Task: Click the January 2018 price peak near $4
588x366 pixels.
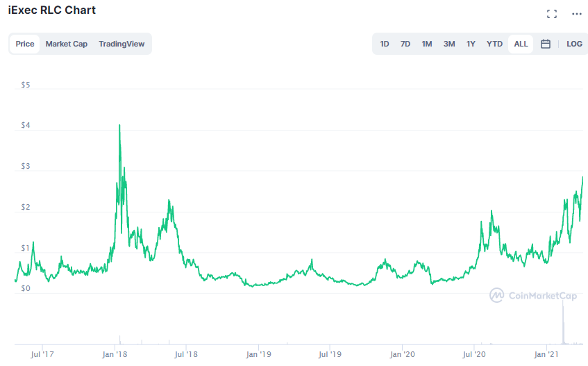Action: pyautogui.click(x=119, y=126)
